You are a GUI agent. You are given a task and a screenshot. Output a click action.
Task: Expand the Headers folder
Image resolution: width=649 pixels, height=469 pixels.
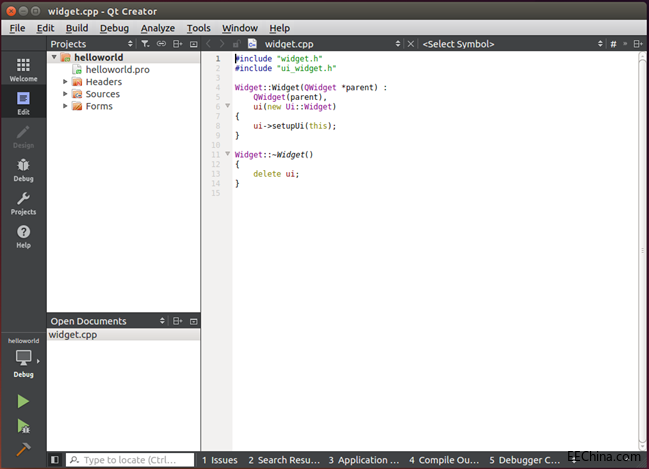pos(65,82)
